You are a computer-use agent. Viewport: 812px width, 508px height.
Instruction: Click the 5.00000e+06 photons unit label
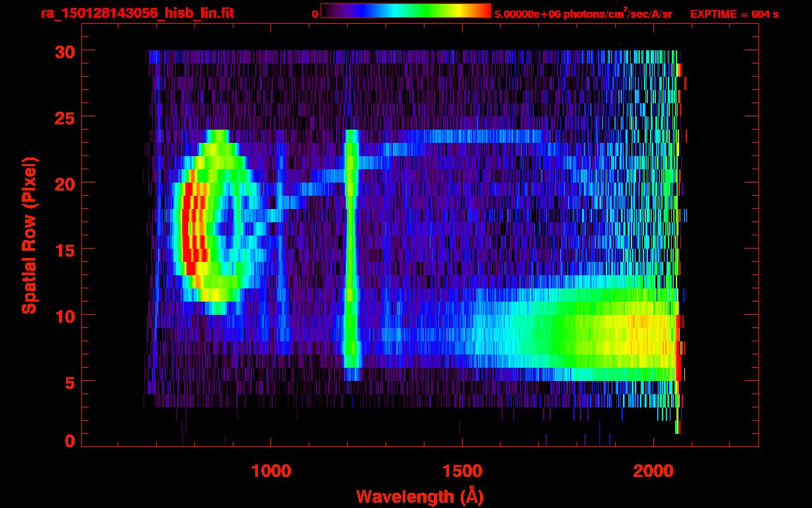[x=583, y=13]
